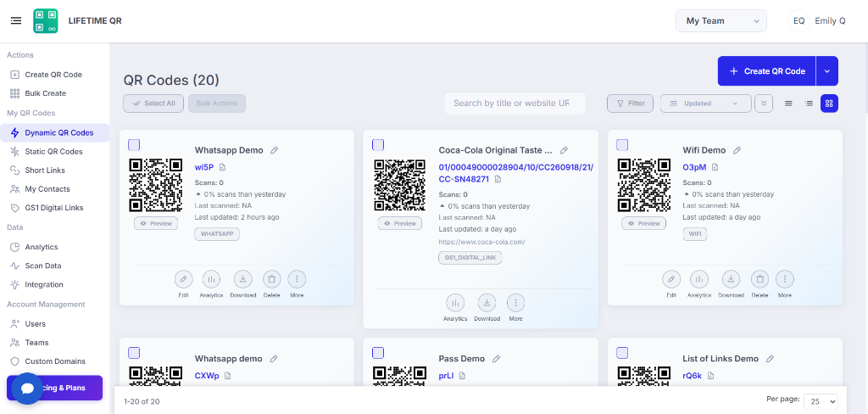
Task: Select the List of Links Demo checkbox
Action: tap(622, 353)
